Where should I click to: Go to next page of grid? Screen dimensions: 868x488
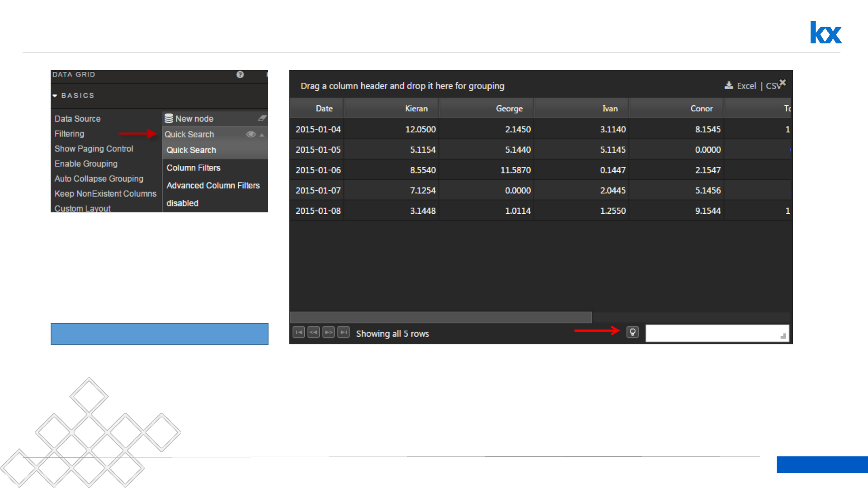pyautogui.click(x=329, y=333)
